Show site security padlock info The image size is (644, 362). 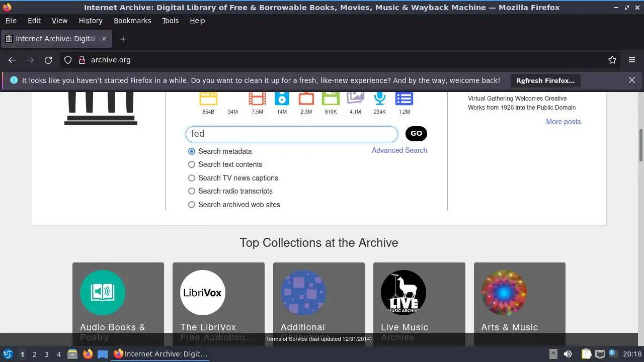pos(82,60)
